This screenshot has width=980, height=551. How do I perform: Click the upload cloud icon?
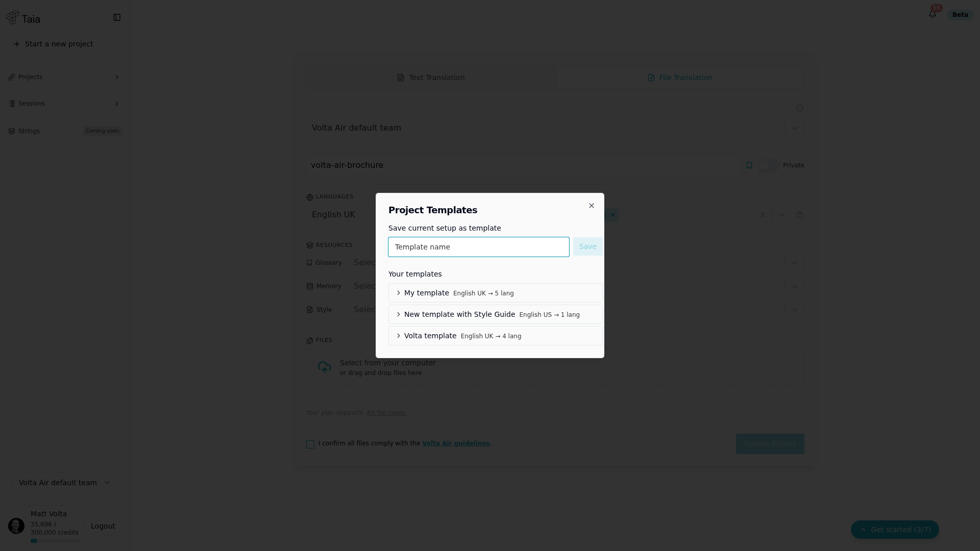[x=325, y=367]
